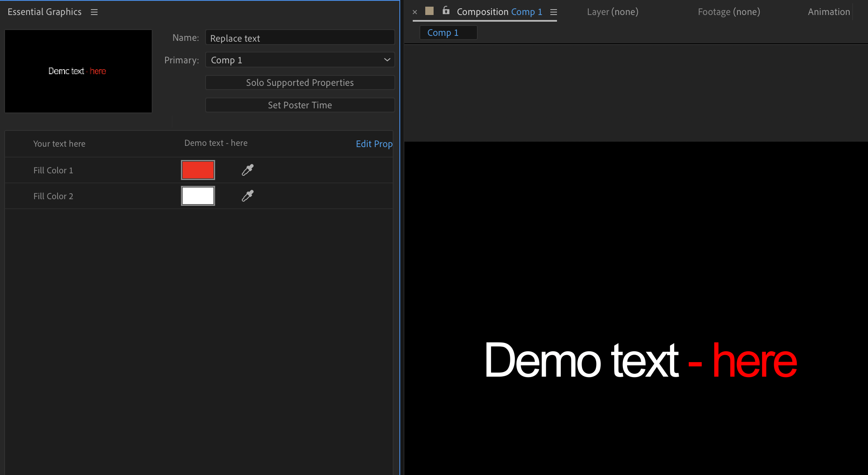The height and width of the screenshot is (475, 868).
Task: Click the template preview thumbnail
Action: [78, 71]
